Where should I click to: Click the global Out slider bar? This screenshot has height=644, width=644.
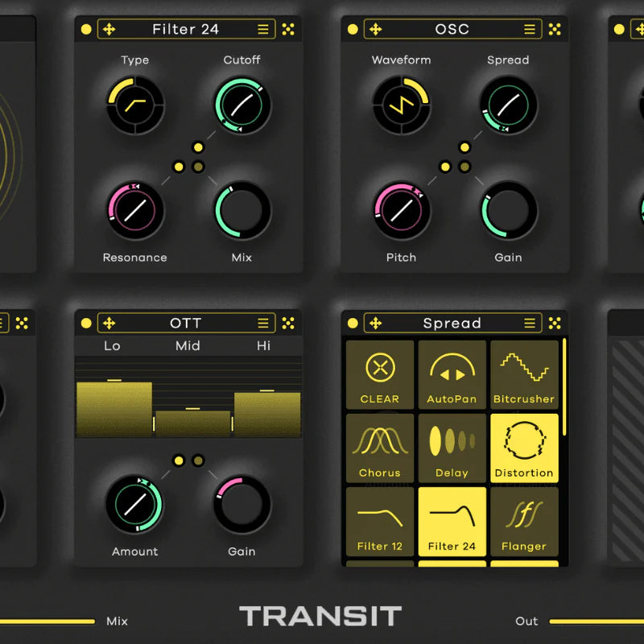pos(597,621)
